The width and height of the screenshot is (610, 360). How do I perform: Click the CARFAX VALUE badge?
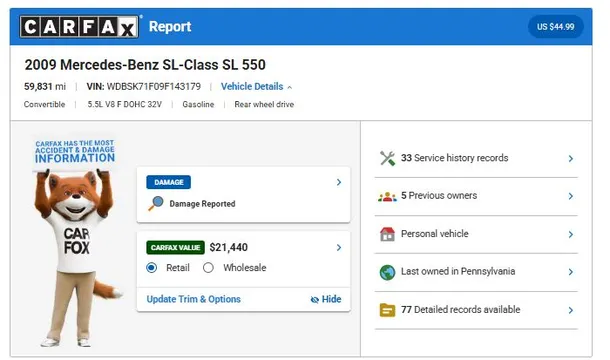point(175,248)
